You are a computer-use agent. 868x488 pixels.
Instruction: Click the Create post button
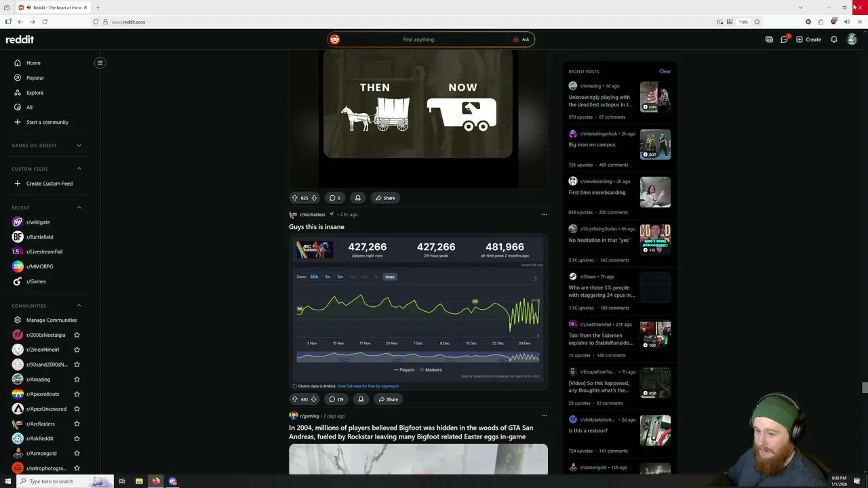point(809,39)
